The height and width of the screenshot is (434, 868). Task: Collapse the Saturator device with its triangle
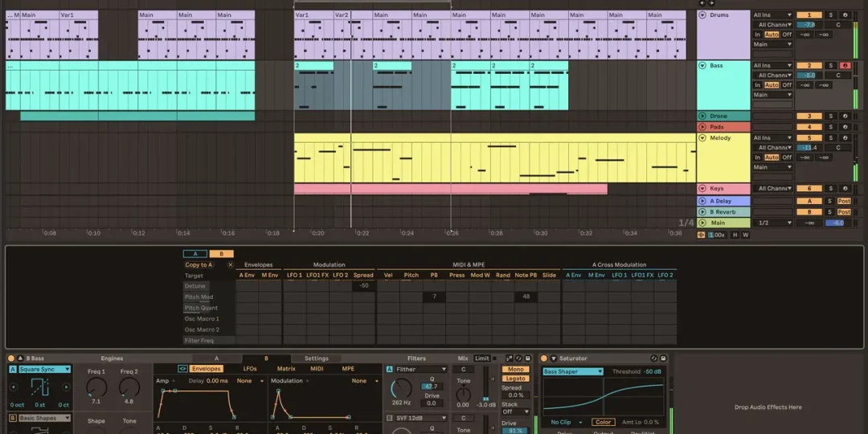point(553,358)
